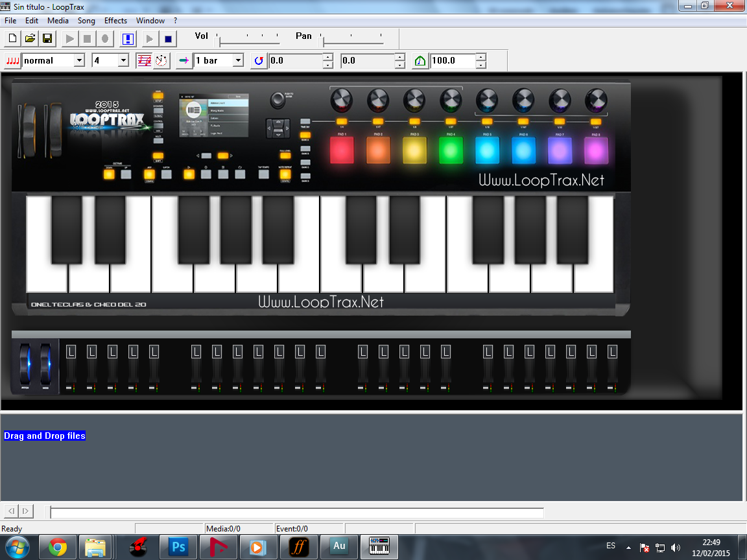Open the Effects menu
The height and width of the screenshot is (560, 747).
point(116,21)
